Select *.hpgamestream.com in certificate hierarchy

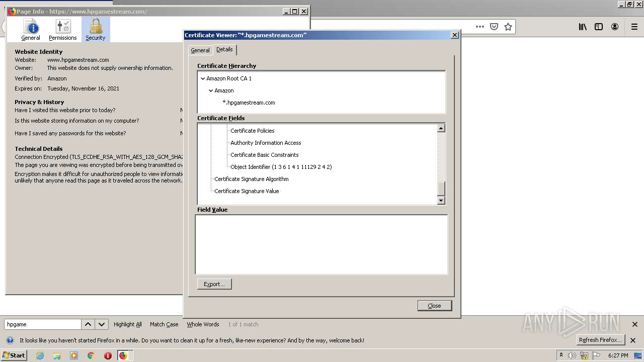(x=249, y=103)
